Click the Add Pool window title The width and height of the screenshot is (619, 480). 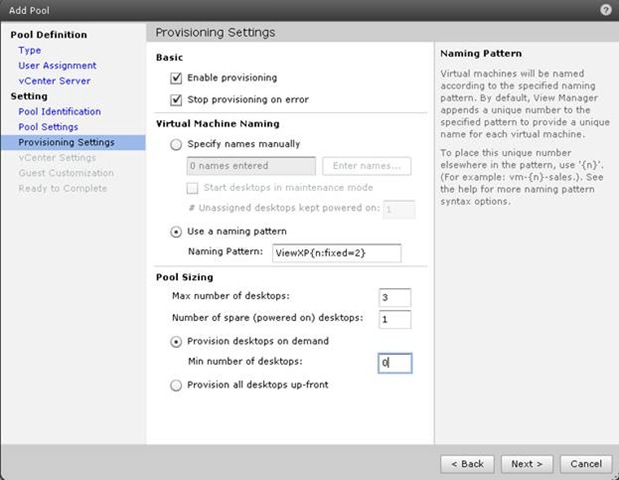[29, 11]
